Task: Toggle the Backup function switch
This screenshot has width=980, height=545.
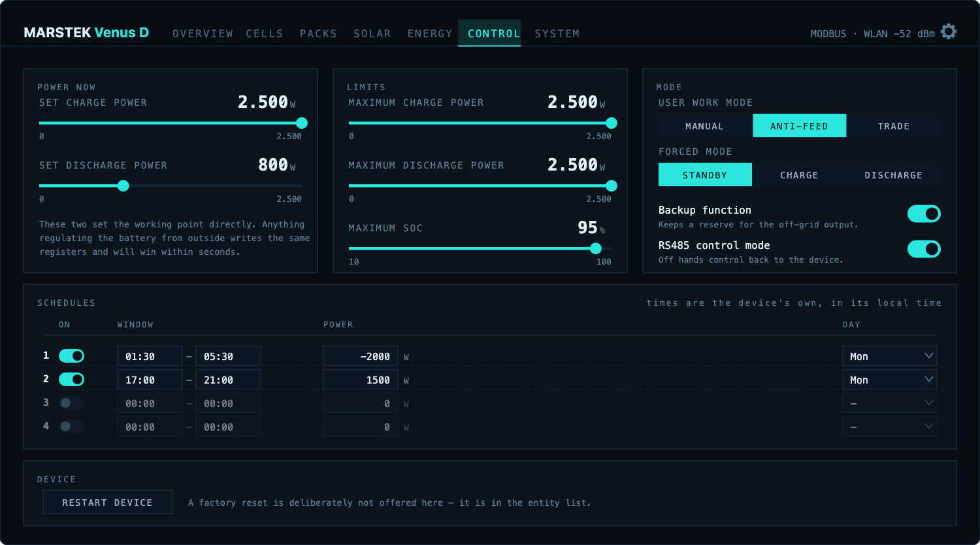Action: 924,214
